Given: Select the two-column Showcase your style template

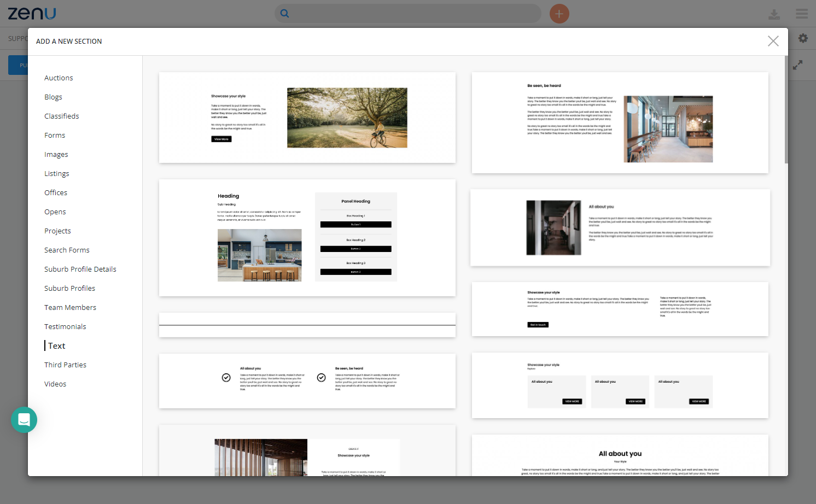Looking at the screenshot, I should click(620, 309).
